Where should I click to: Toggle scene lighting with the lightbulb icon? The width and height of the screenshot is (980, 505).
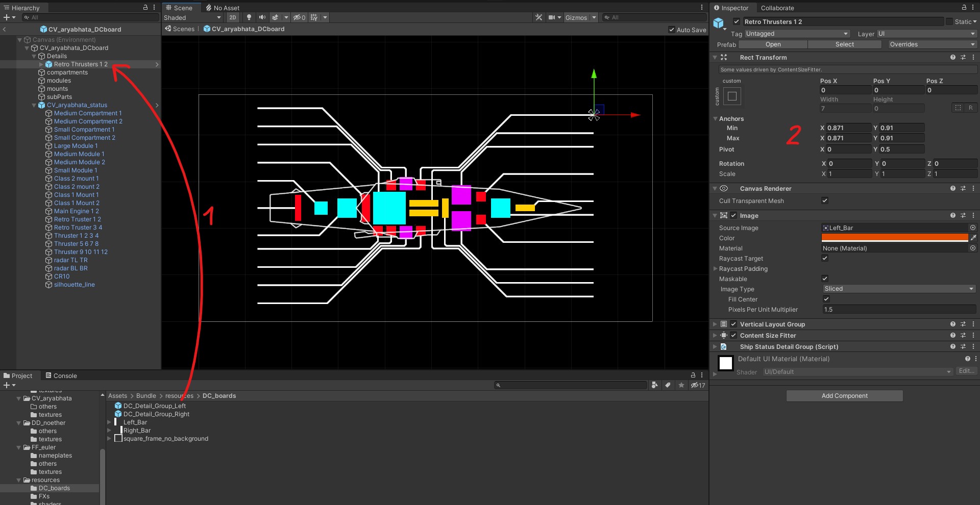[249, 17]
